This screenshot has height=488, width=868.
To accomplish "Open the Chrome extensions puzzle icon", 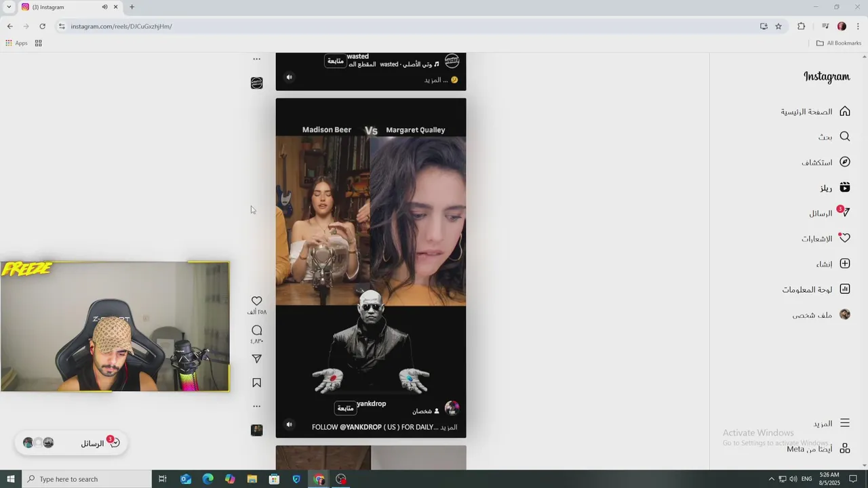I will click(801, 26).
